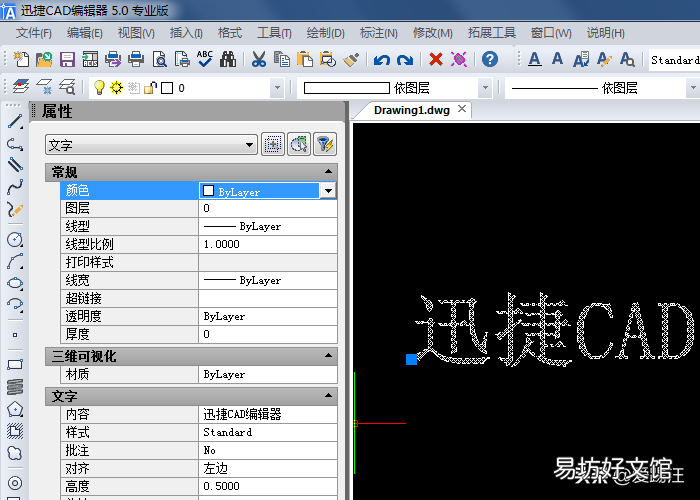Click the Redo arrow
This screenshot has height=500, width=700.
405,59
